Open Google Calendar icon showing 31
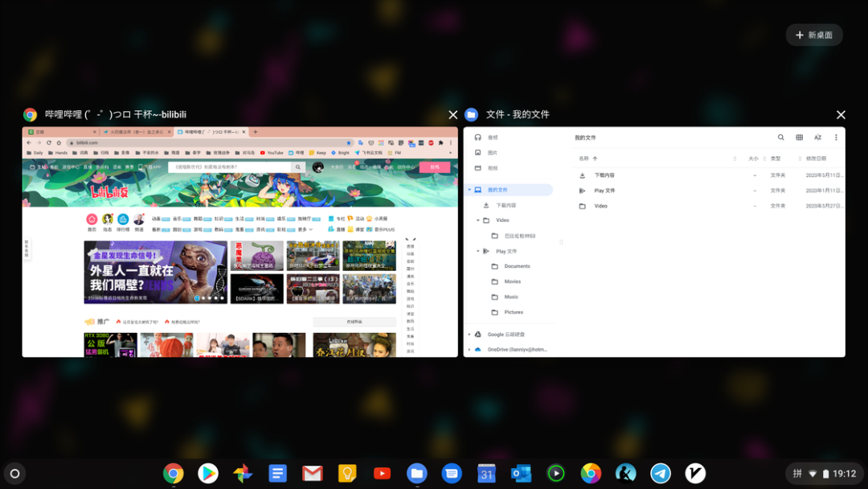Image resolution: width=868 pixels, height=489 pixels. coord(486,474)
